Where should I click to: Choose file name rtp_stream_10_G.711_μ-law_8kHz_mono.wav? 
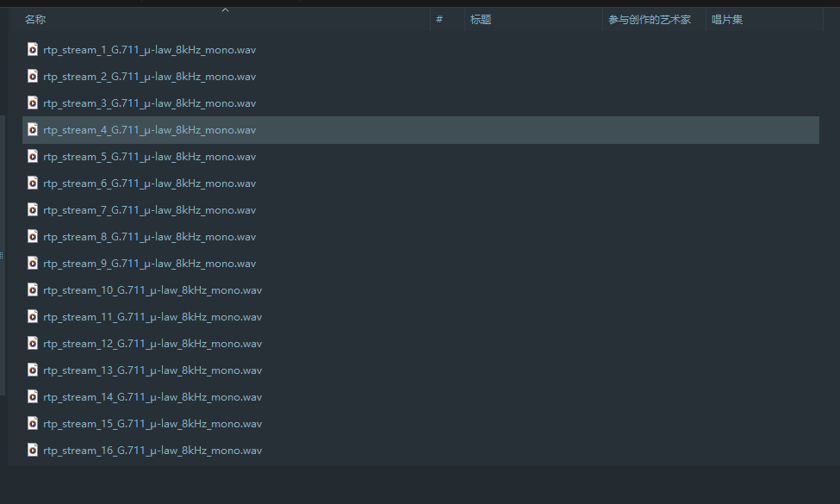(152, 290)
